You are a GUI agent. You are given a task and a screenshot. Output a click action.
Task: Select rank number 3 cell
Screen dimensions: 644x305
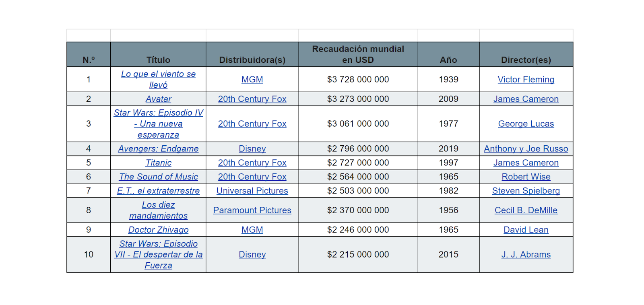pyautogui.click(x=89, y=124)
